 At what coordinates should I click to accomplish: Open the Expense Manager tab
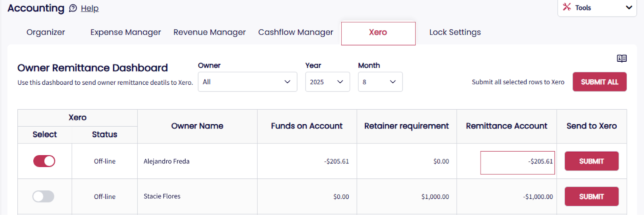[126, 32]
